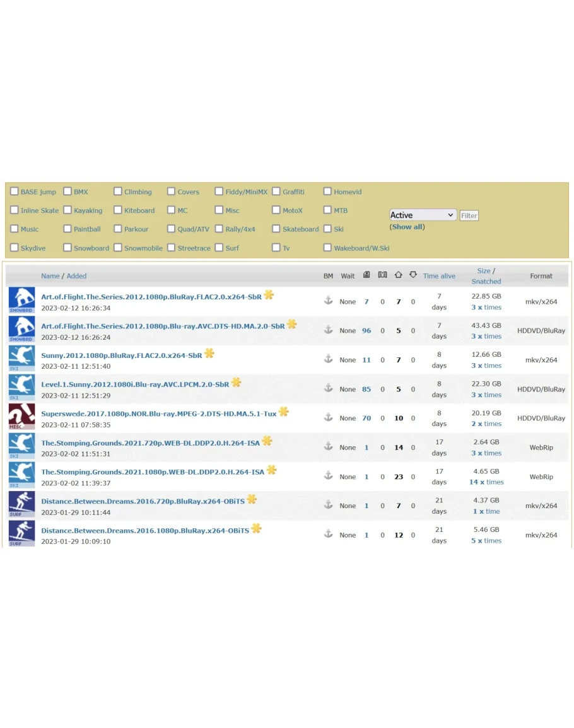574x728 pixels.
Task: Sort by leechers down-arrow header icon
Action: point(413,275)
